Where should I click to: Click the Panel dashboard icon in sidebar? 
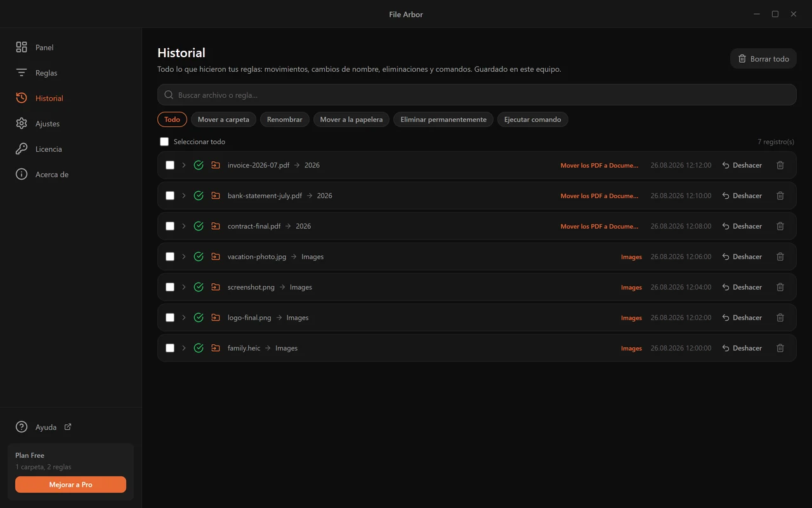22,47
